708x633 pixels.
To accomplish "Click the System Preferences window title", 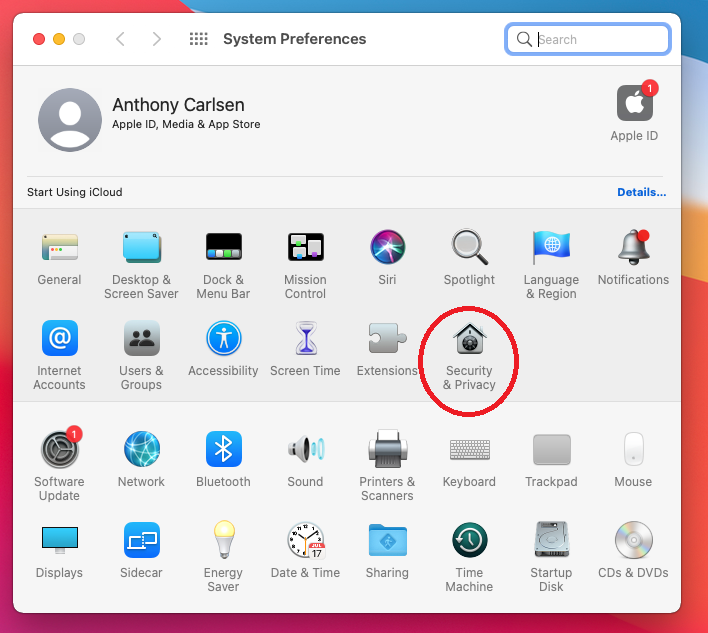I will pyautogui.click(x=294, y=39).
